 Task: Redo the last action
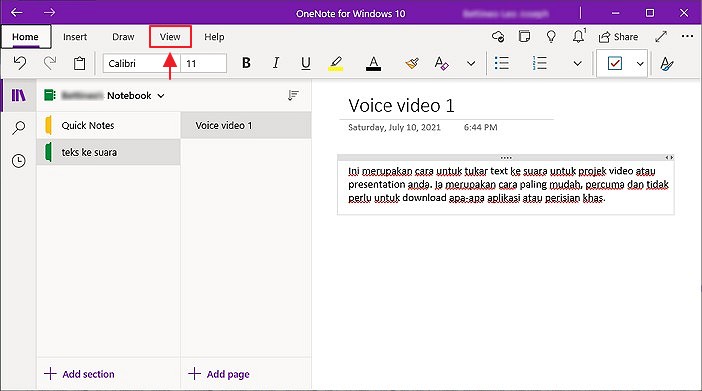50,63
